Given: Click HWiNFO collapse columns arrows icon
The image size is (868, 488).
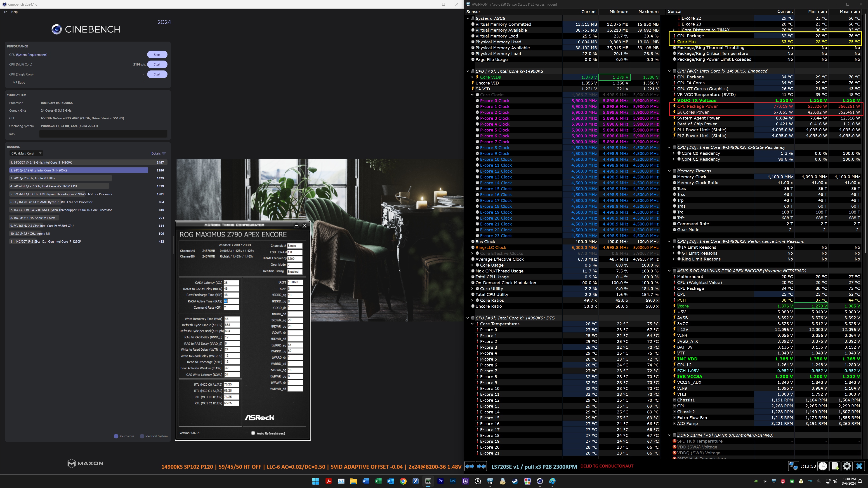Looking at the screenshot, I should 481,466.
